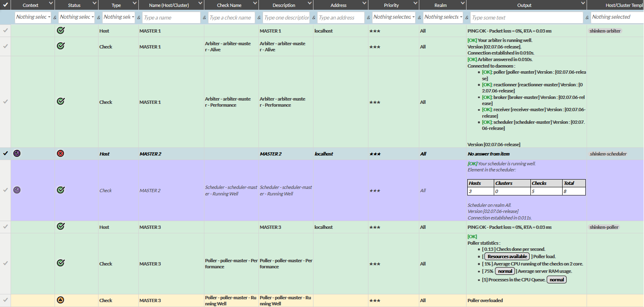The width and height of the screenshot is (644, 307).
Task: Expand the Priority filter dropdown
Action: point(394,17)
